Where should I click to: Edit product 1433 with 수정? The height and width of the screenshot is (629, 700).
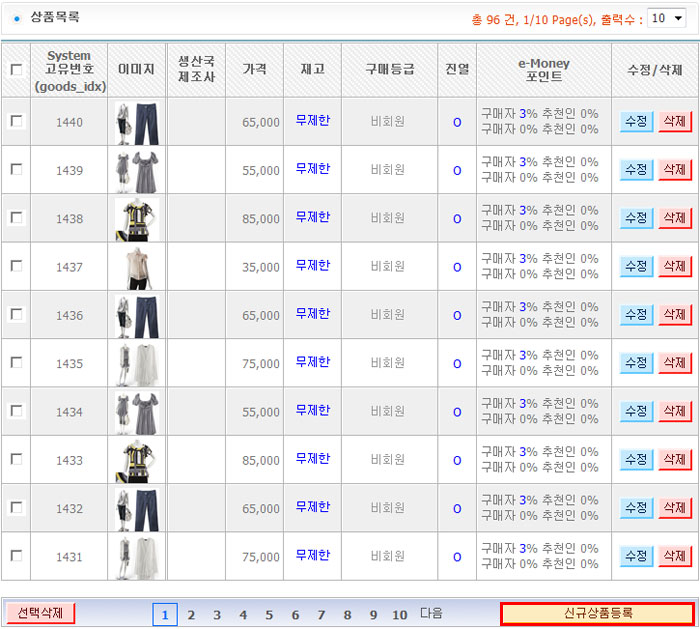[636, 459]
